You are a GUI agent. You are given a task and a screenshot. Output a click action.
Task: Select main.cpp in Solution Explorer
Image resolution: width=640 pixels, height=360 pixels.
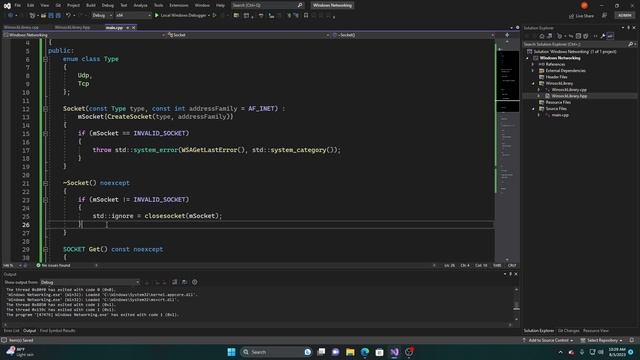[560, 115]
